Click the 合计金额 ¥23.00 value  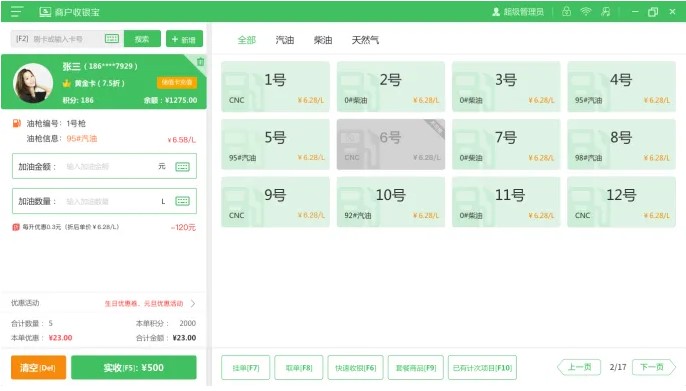pos(184,338)
